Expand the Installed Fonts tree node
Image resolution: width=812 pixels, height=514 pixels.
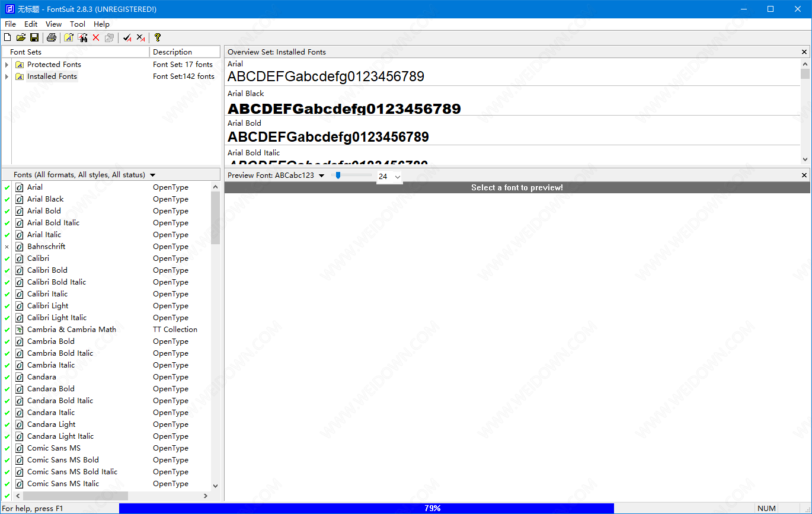7,76
